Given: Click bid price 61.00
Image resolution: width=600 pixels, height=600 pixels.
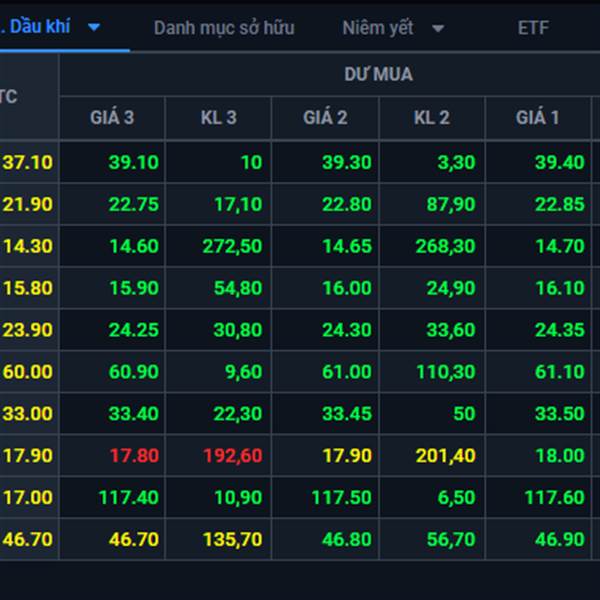Looking at the screenshot, I should pos(347,372).
